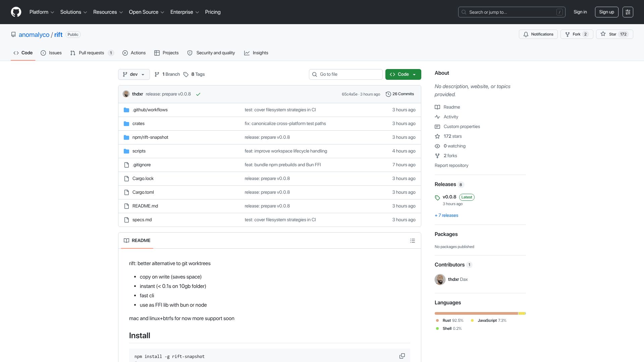The width and height of the screenshot is (644, 362).
Task: Open the anomalyco owner link
Action: [x=34, y=35]
